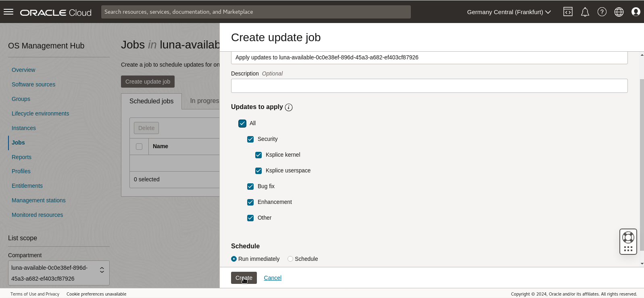Open Software sources in the sidebar

33,84
